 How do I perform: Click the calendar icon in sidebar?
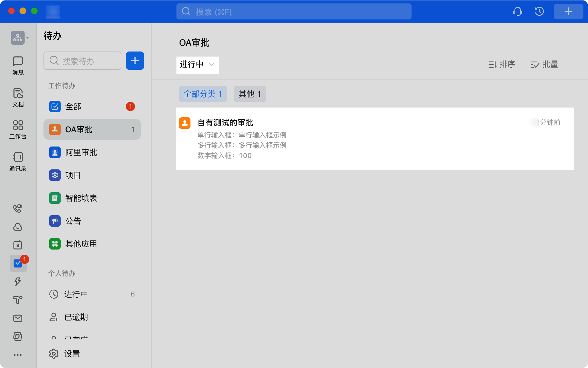18,245
